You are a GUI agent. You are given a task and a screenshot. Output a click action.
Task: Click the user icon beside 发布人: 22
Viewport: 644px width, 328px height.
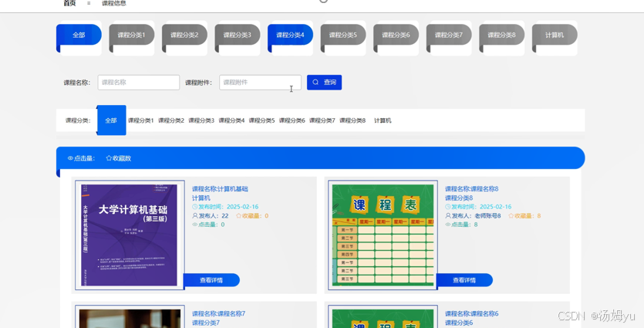pyautogui.click(x=195, y=216)
